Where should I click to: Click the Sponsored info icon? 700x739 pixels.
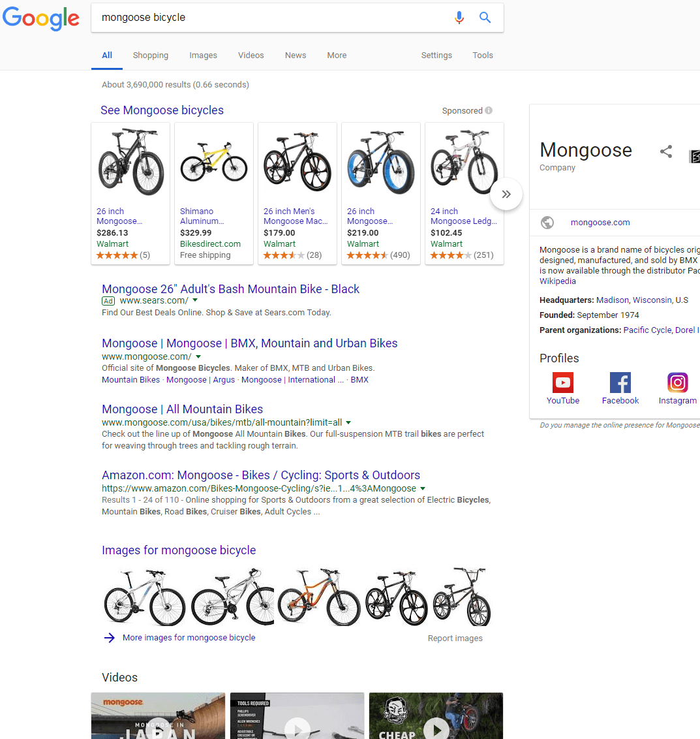point(487,110)
